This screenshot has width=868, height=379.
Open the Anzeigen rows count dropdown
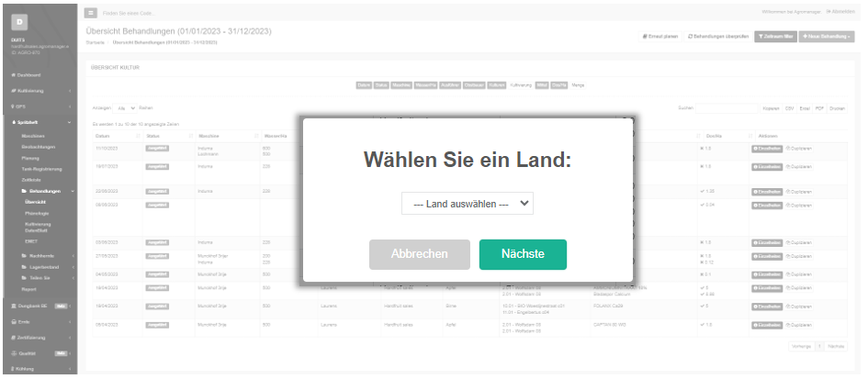point(125,108)
